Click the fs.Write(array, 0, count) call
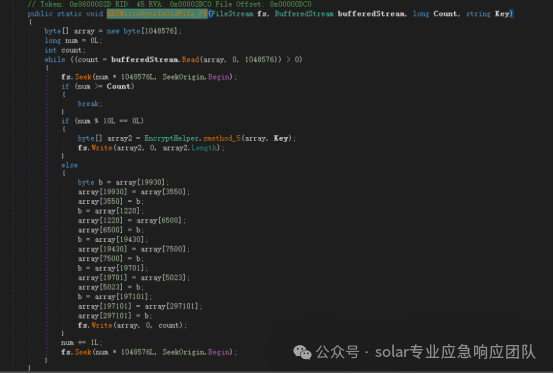The height and width of the screenshot is (374, 554). [132, 325]
